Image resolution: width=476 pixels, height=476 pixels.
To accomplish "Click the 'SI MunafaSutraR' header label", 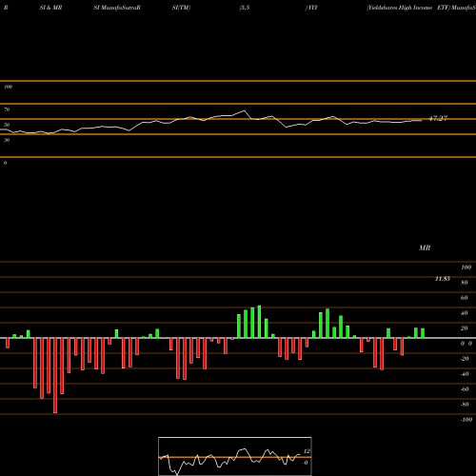I will (117, 8).
